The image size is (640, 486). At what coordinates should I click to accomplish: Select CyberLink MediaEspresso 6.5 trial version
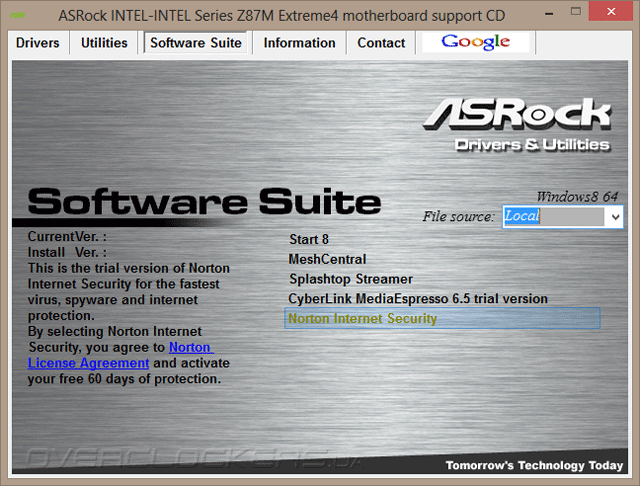pyautogui.click(x=418, y=299)
